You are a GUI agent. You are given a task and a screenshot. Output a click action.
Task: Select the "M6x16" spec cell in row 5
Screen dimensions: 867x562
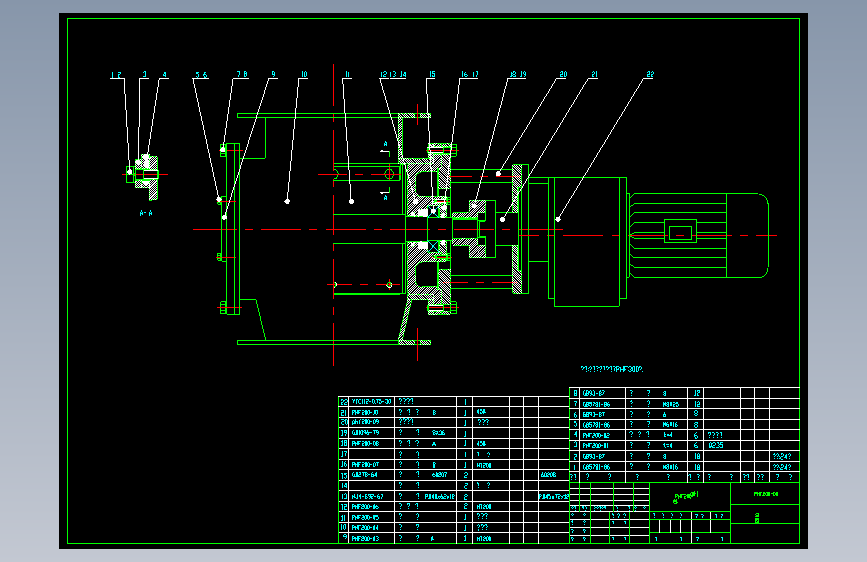[670, 425]
